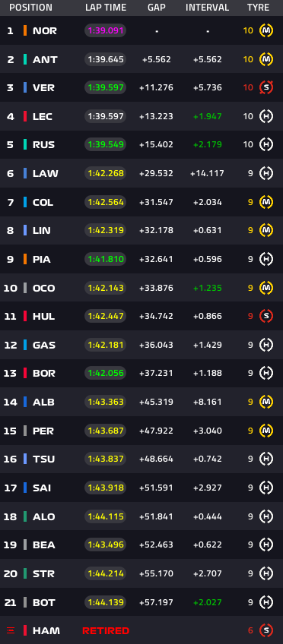Image resolution: width=283 pixels, height=644 pixels.
Task: Click Bottas's hard tyre icon
Action: pyautogui.click(x=266, y=602)
